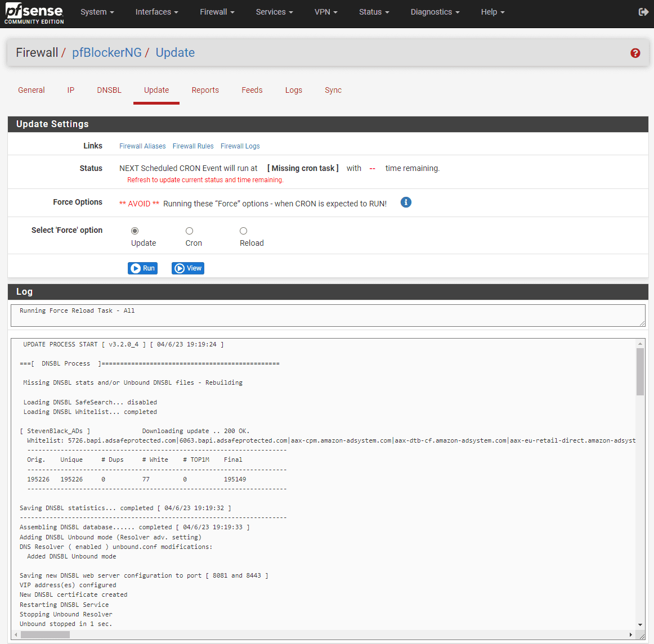Click the 'Log' panel heading
This screenshot has height=644, width=654.
(24, 292)
